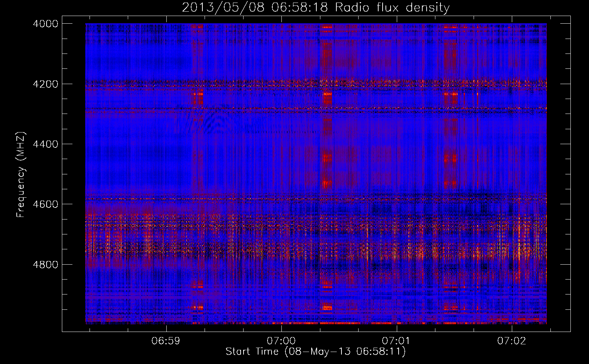Click the 07:02 time axis label
The width and height of the screenshot is (589, 364).
click(x=512, y=341)
